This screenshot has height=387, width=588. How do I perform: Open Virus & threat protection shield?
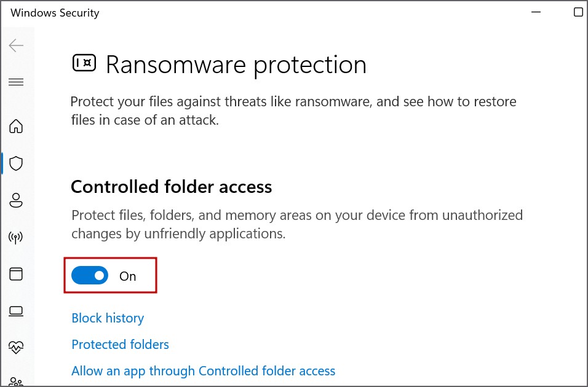point(16,163)
